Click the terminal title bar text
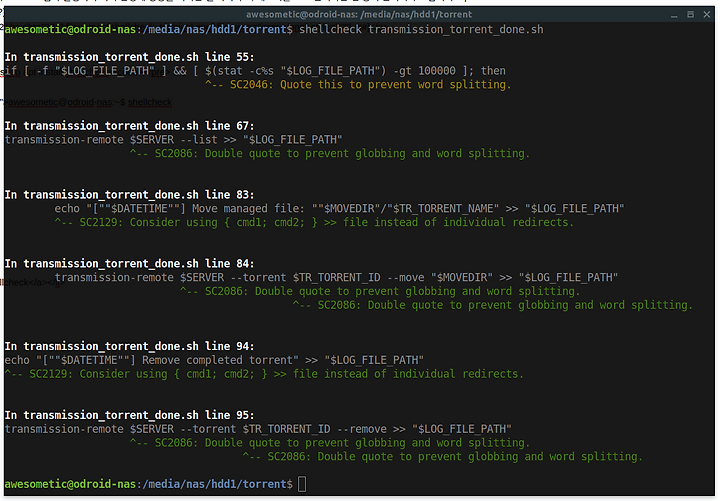 (359, 14)
